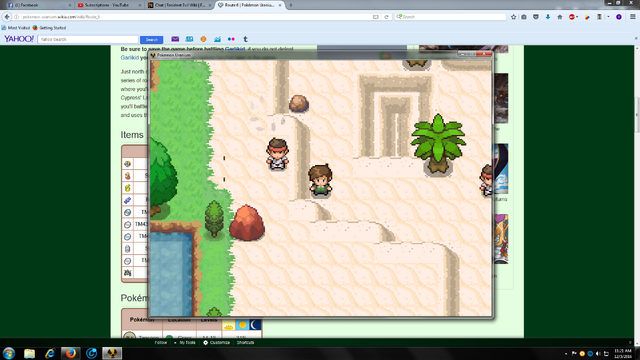Image resolution: width=640 pixels, height=360 pixels.
Task: Open Tumblr from Yahoo toolbar
Action: click(245, 39)
